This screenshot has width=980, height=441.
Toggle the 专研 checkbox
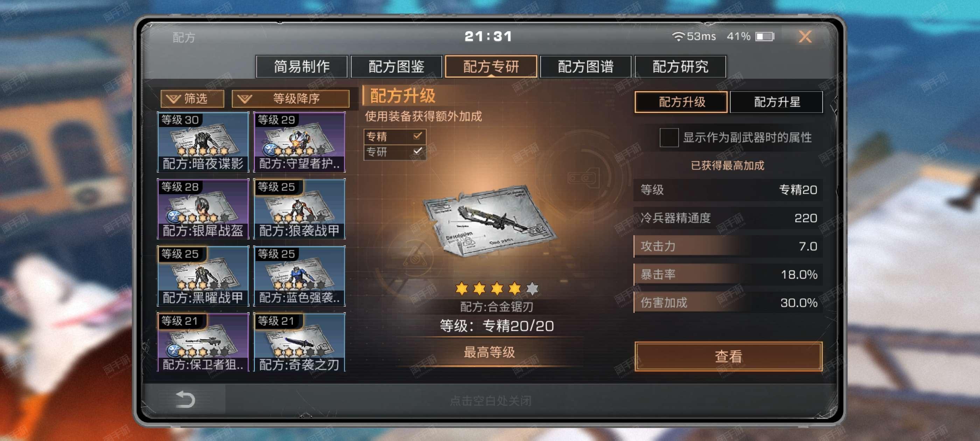tap(417, 152)
